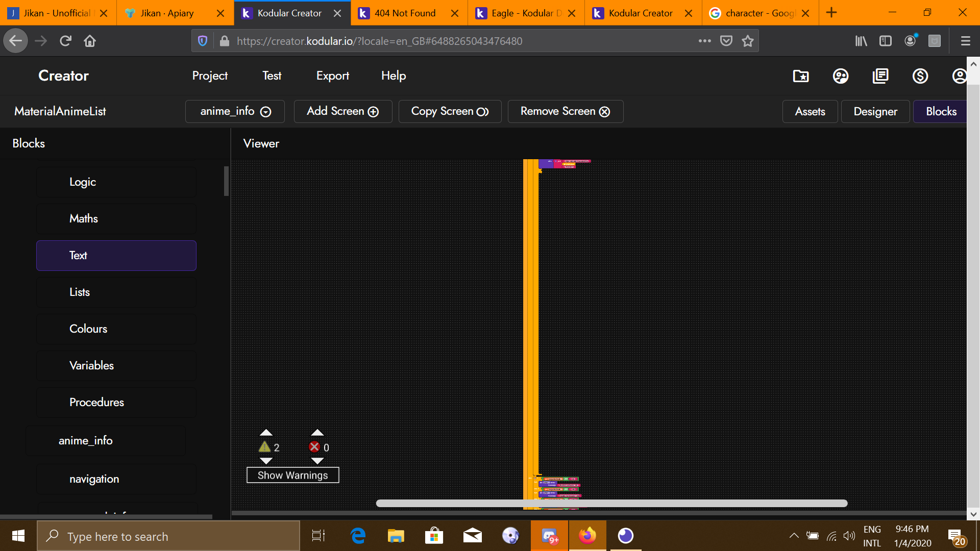Open the account profile icon
The width and height of the screenshot is (980, 551).
[959, 76]
